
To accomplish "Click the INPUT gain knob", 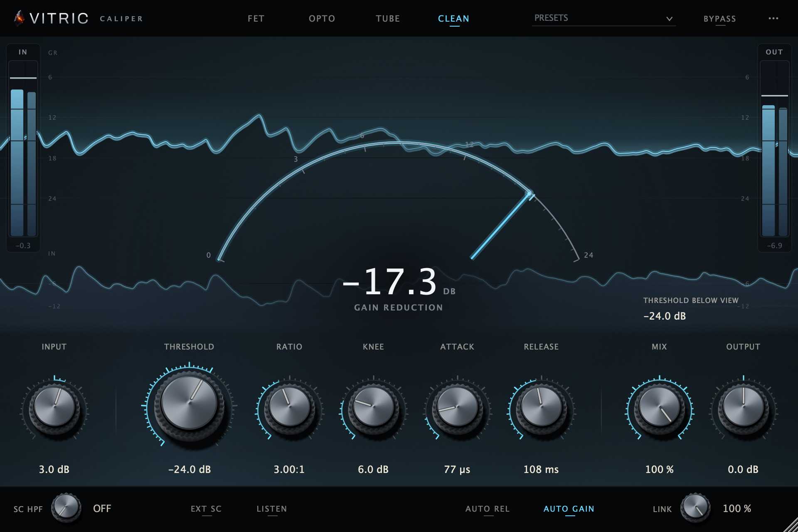I will [x=54, y=407].
